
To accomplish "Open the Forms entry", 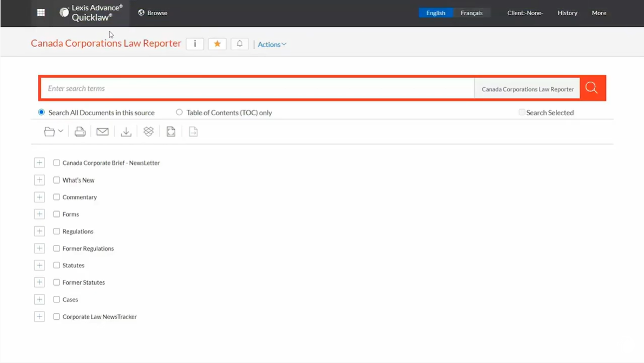I will (71, 214).
